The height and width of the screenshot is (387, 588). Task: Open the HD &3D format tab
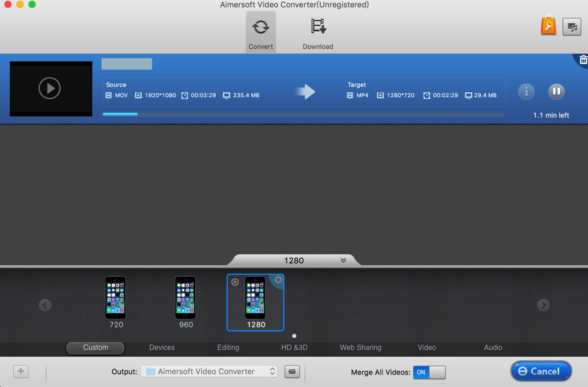click(x=295, y=348)
